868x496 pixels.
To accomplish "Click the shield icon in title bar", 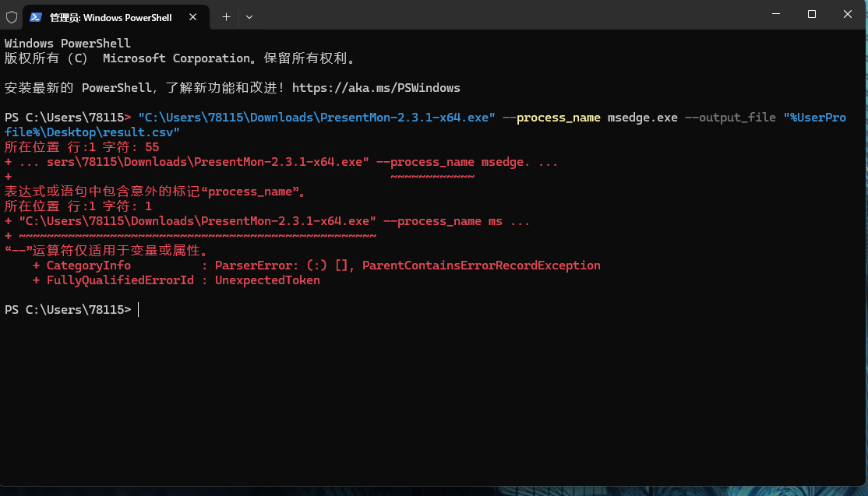I will pos(12,17).
